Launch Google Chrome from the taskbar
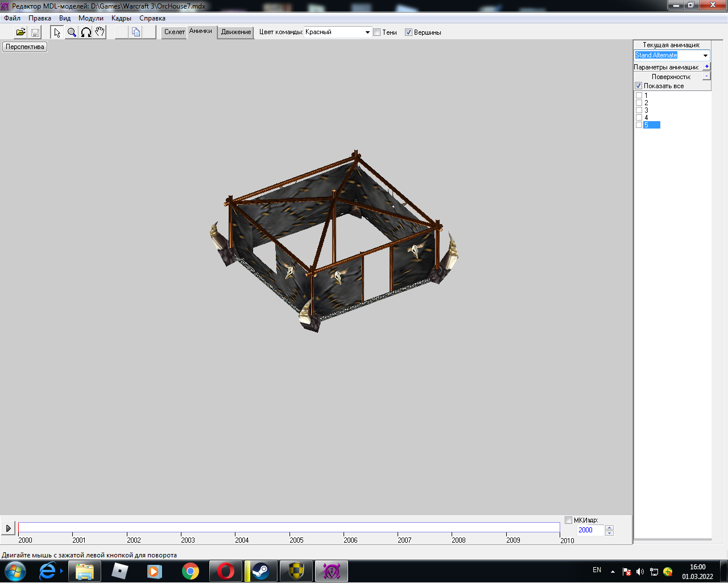This screenshot has height=583, width=728. (x=191, y=571)
